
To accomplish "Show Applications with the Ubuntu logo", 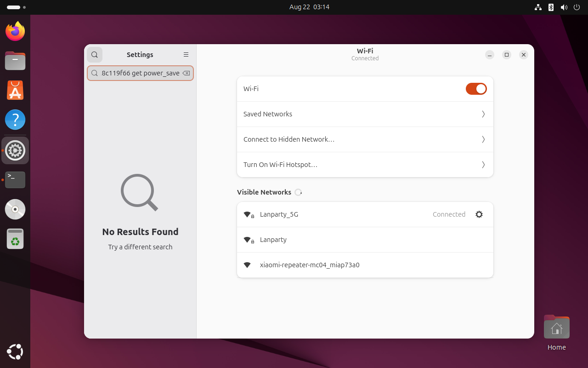I will coord(15,351).
